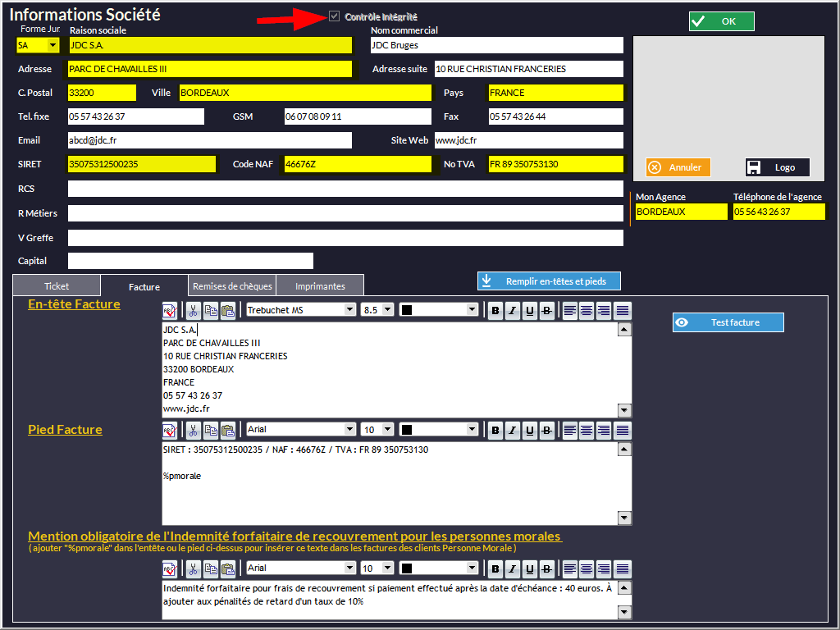The height and width of the screenshot is (630, 840).
Task: Click the Email input field
Action: (x=209, y=140)
